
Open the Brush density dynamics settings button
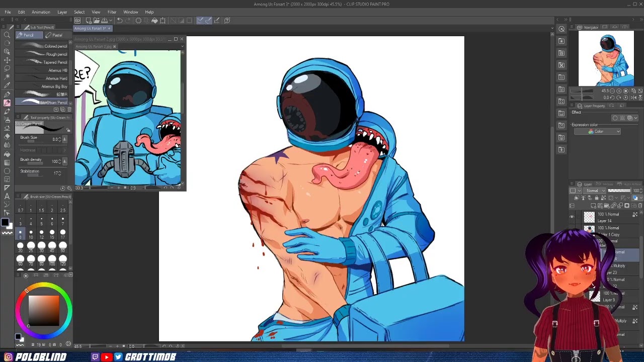pyautogui.click(x=64, y=161)
